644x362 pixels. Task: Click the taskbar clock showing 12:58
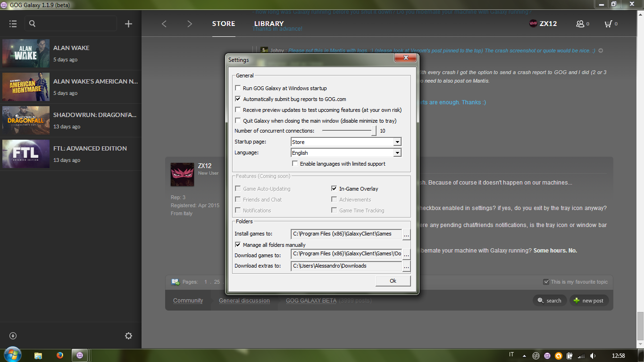[x=618, y=356]
